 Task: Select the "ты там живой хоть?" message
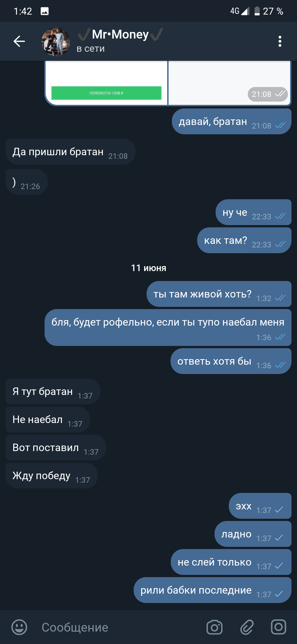pyautogui.click(x=219, y=294)
